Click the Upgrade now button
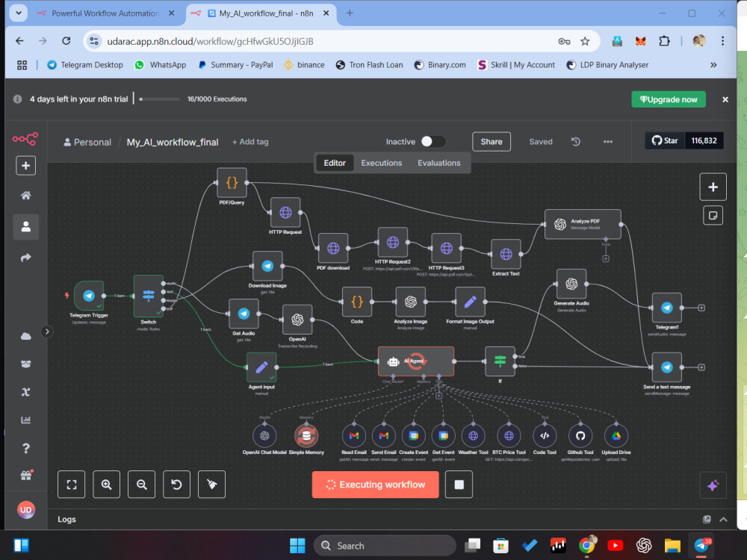The image size is (747, 560). 669,99
